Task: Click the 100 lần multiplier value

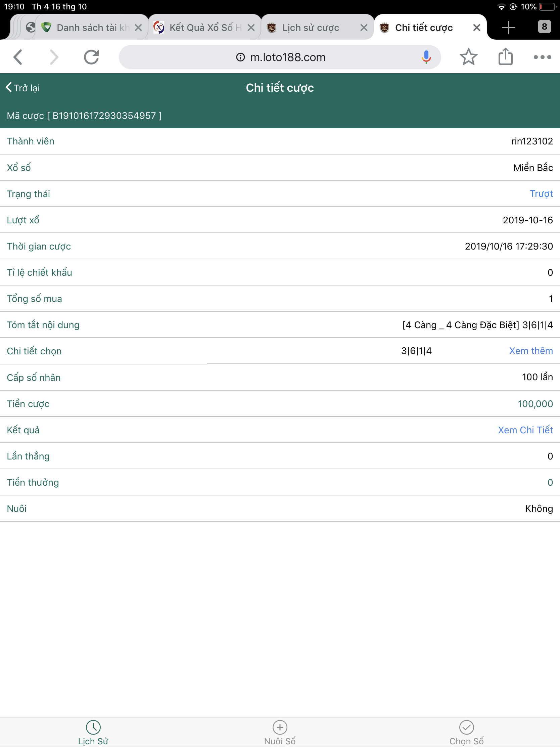Action: click(538, 377)
